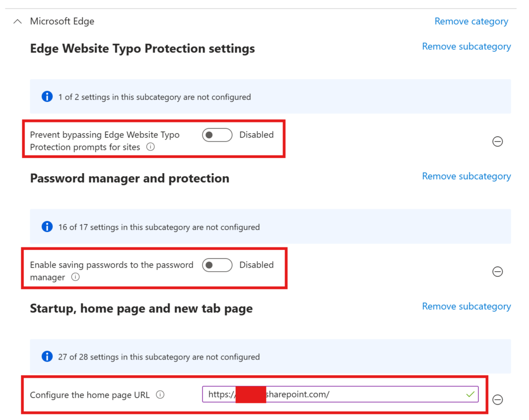Remove the saving passwords setting (minus icon)
This screenshot has height=420, width=529.
point(497,272)
